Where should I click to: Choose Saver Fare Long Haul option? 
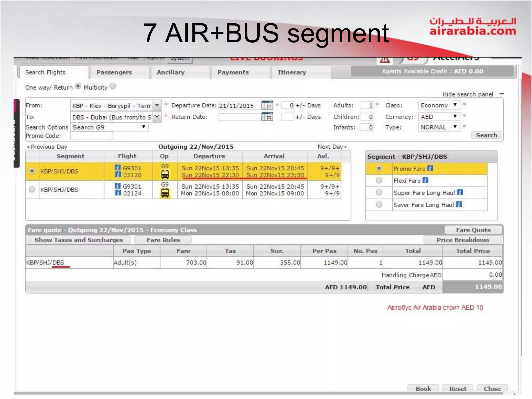(379, 205)
